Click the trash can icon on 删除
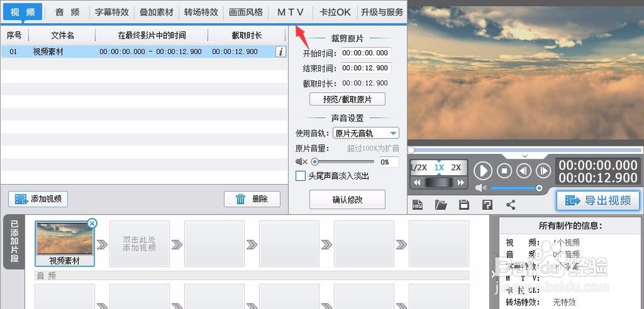644x309 pixels. [241, 199]
